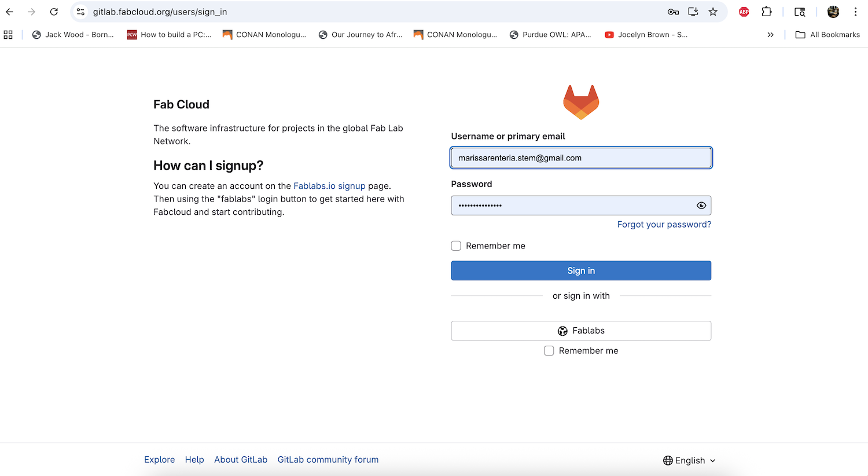Check Remember me below Fablabs button
This screenshot has height=476, width=868.
(549, 351)
